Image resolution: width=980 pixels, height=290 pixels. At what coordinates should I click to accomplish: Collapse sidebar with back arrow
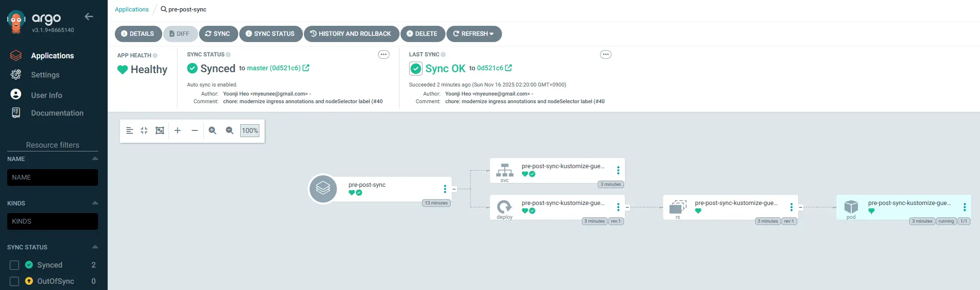89,17
